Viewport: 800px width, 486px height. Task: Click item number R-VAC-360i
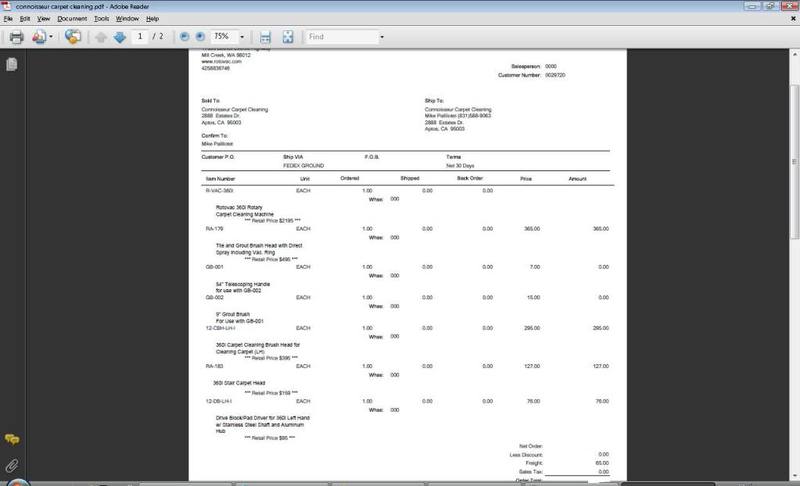tap(219, 191)
